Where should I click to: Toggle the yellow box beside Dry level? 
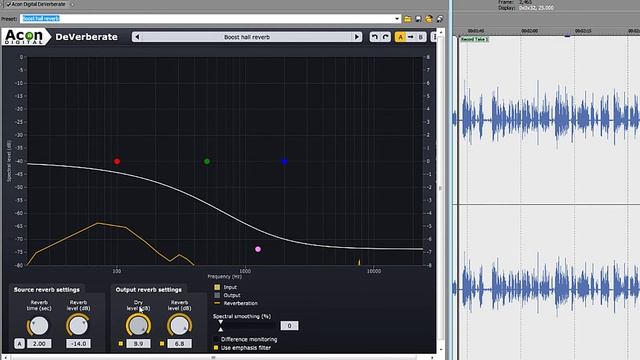point(120,344)
